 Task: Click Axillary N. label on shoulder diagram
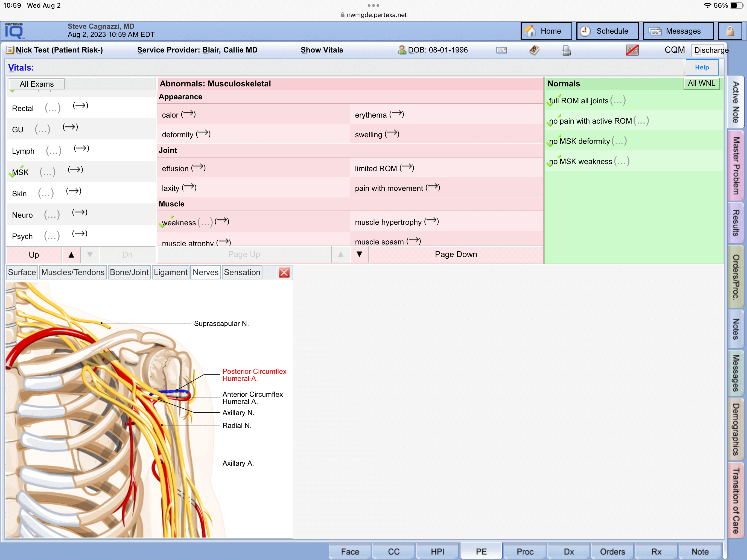(x=238, y=413)
